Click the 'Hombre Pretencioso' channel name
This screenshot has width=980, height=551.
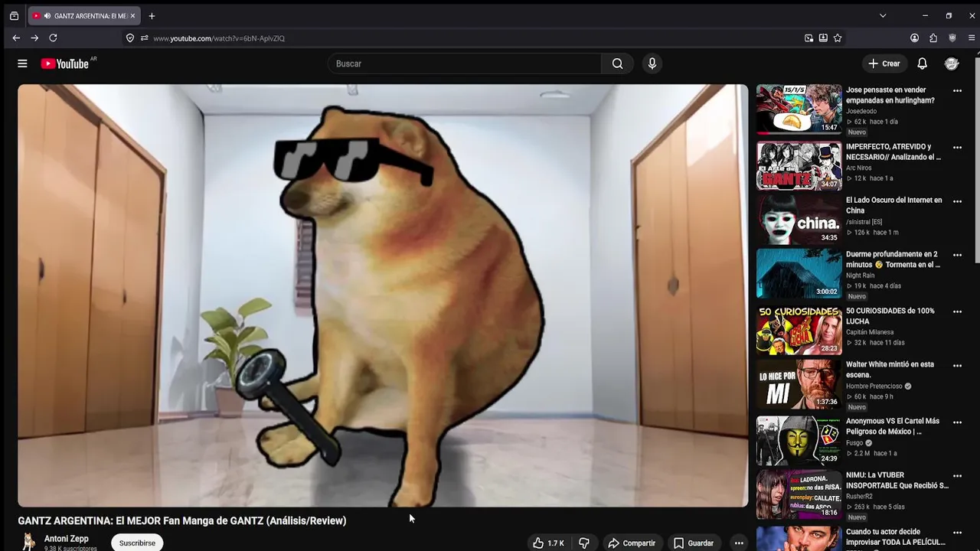point(874,386)
